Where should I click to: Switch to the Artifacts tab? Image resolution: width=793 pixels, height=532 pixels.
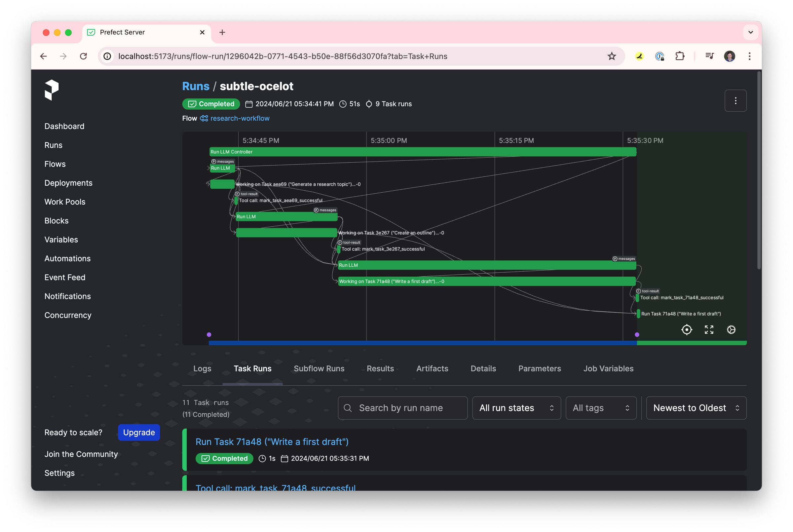(432, 368)
